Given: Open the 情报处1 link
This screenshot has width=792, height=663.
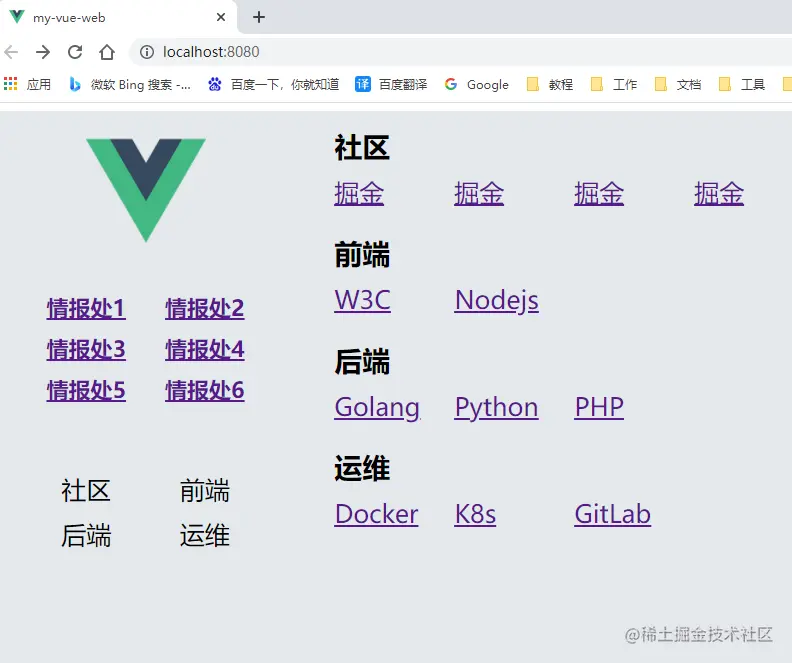Looking at the screenshot, I should coord(86,309).
